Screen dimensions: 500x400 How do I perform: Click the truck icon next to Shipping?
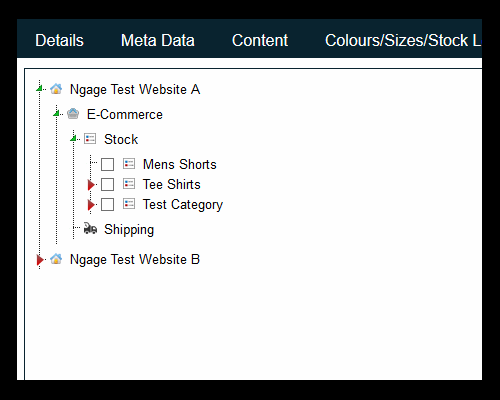click(90, 228)
